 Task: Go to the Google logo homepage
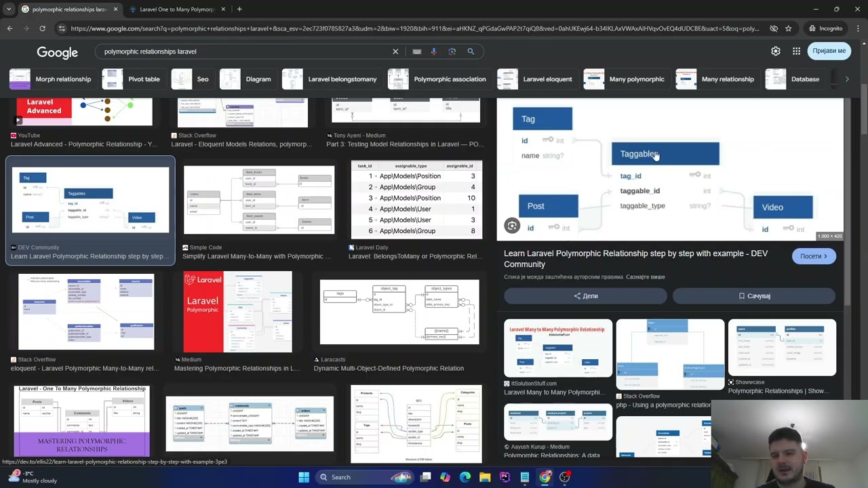pos(57,52)
